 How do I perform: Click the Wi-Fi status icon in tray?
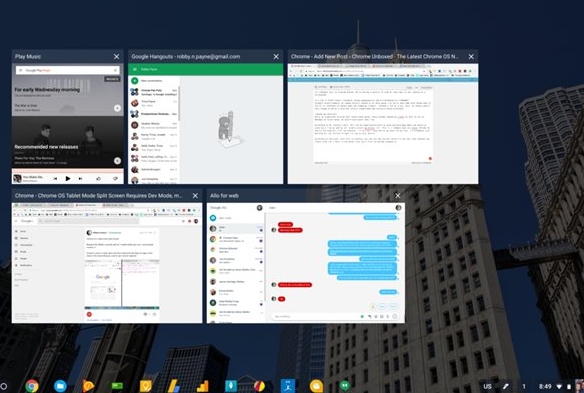tap(559, 386)
